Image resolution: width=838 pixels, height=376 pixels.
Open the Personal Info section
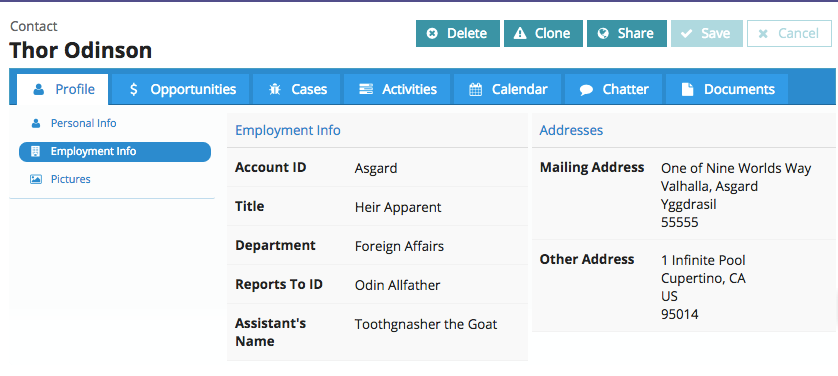tap(83, 123)
